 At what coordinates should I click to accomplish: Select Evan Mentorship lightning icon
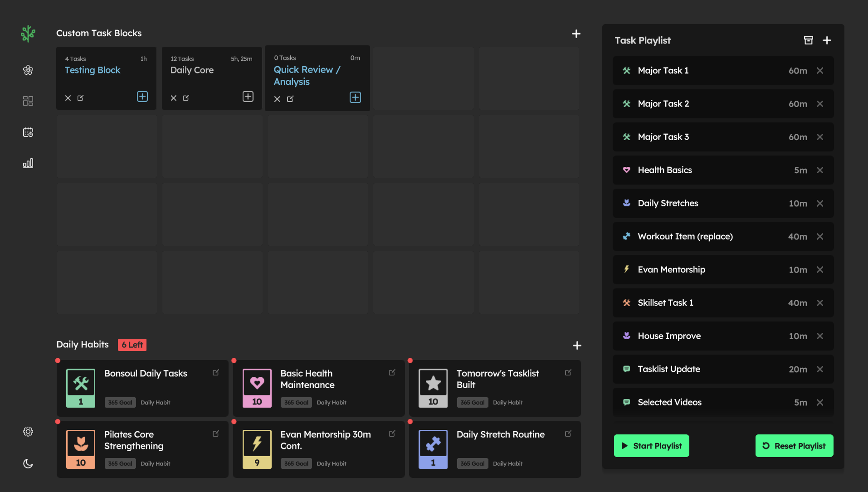coord(626,269)
